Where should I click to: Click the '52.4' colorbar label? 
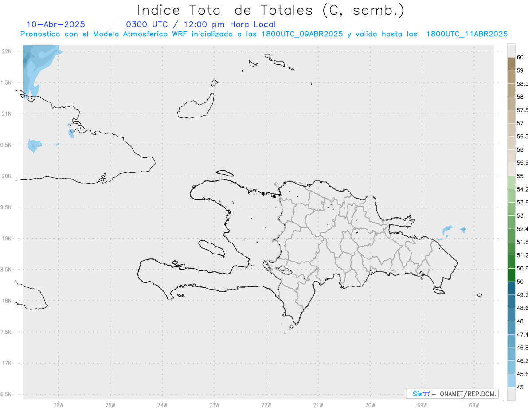[x=522, y=229]
